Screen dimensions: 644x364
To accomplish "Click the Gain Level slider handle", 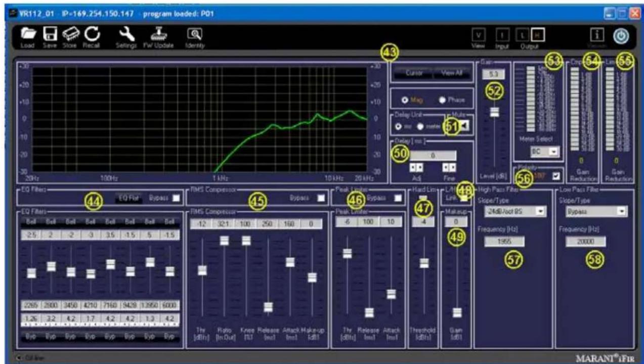I will (x=494, y=112).
